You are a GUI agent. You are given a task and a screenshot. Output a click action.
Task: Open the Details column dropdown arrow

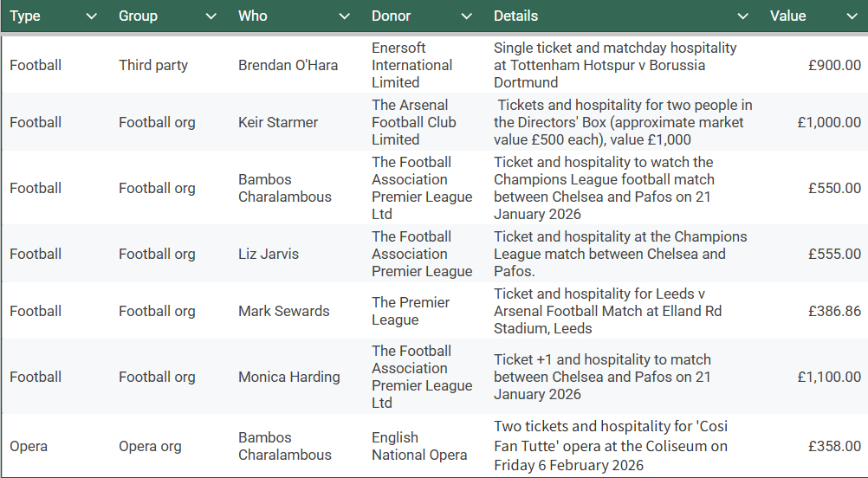point(742,16)
